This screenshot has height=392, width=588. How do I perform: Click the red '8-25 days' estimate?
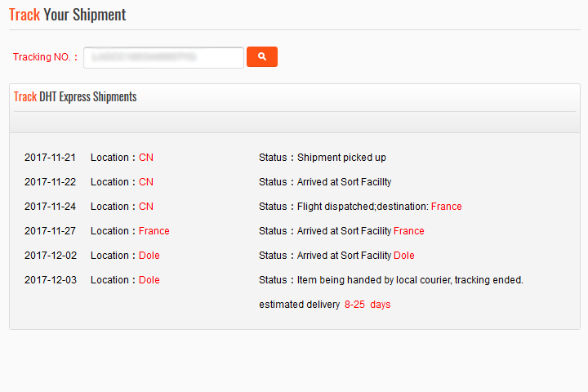click(367, 305)
